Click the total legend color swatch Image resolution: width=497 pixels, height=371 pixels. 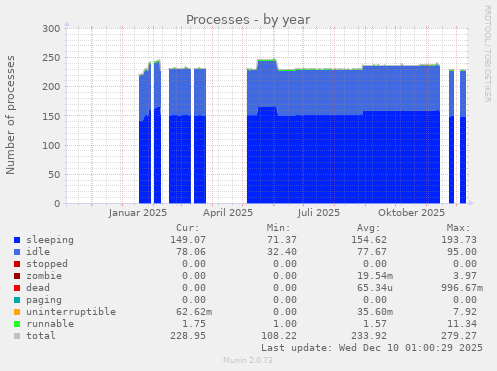tap(17, 336)
